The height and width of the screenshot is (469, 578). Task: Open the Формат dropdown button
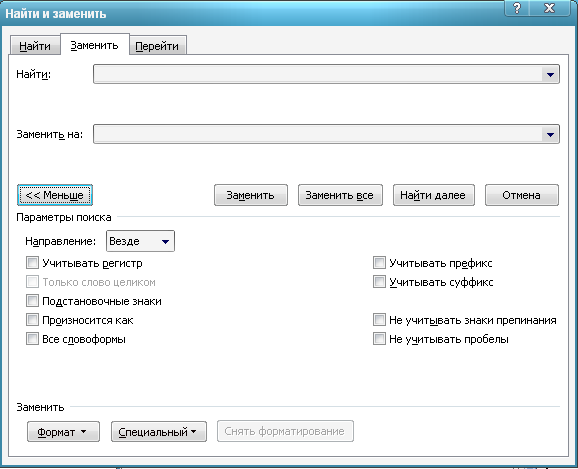coord(63,432)
